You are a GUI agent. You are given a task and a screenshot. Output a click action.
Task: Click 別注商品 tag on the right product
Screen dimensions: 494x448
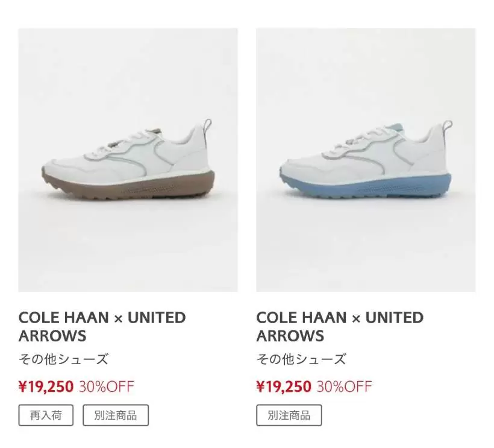click(x=289, y=415)
